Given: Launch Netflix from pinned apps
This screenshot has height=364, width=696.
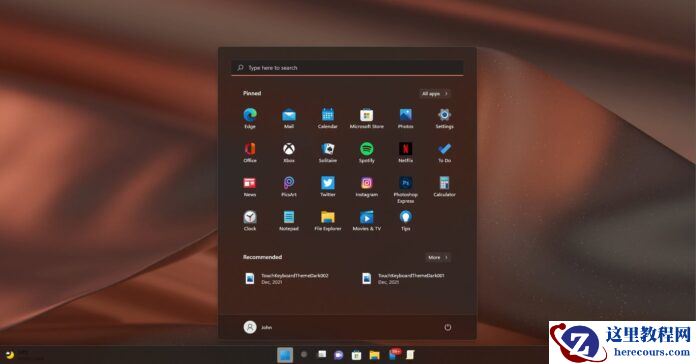Looking at the screenshot, I should 405,152.
